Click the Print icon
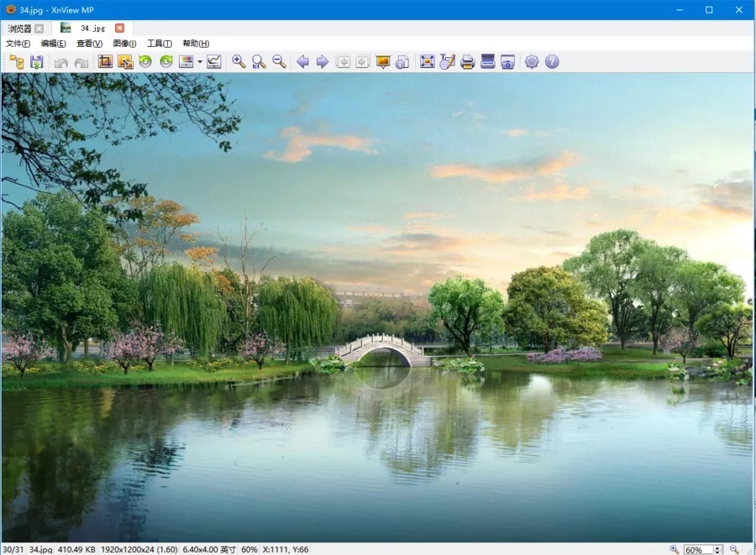 pos(468,61)
